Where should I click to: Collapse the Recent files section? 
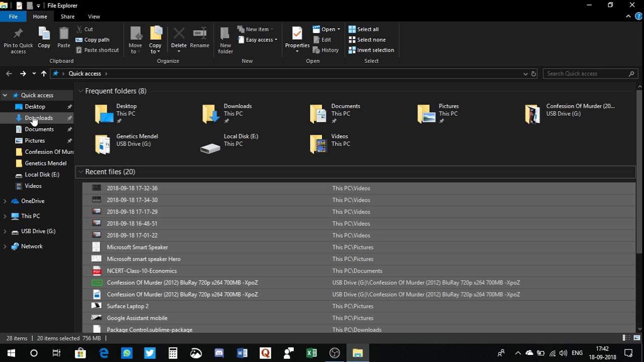click(x=80, y=172)
